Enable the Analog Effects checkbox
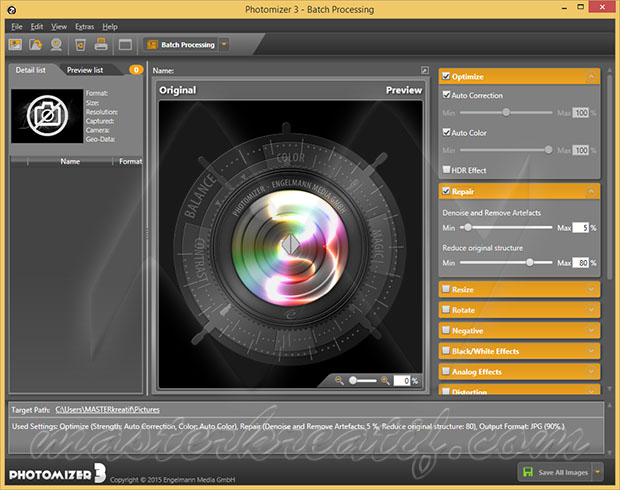The image size is (620, 490). point(446,371)
